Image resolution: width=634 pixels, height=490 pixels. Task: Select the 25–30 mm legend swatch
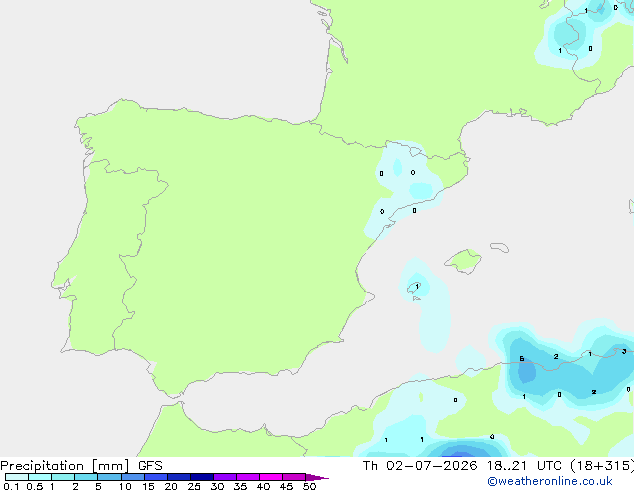pos(202,477)
